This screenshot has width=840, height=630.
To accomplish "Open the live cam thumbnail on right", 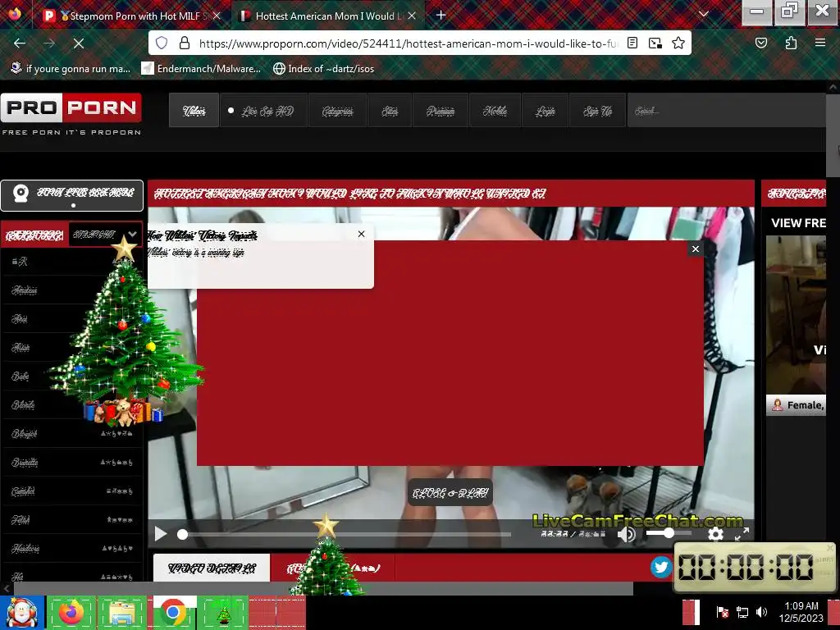I will [796, 315].
